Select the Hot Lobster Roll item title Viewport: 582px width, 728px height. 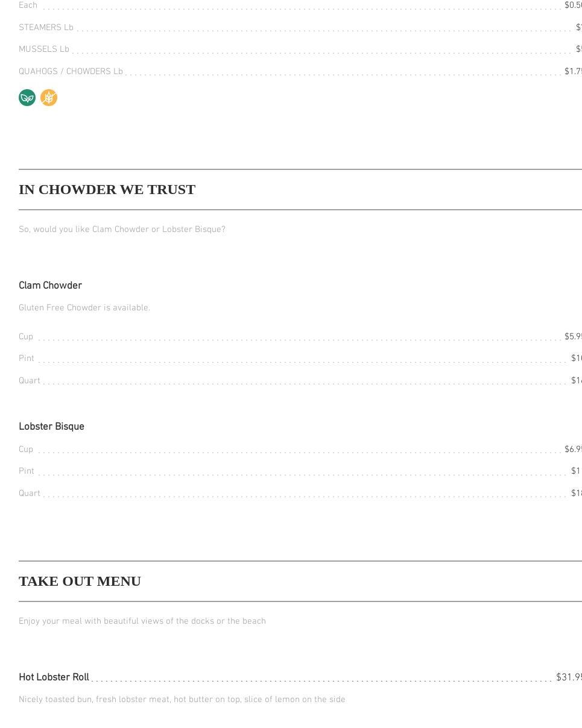coord(54,677)
